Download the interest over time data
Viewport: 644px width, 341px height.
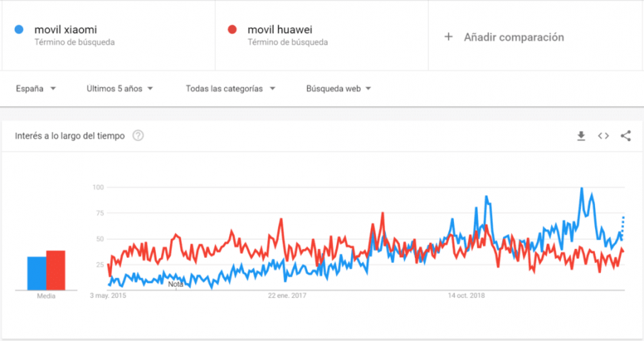point(581,136)
